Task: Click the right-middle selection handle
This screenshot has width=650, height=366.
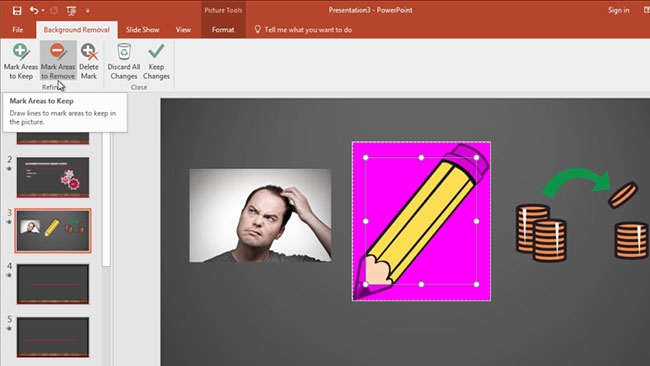Action: [x=476, y=221]
